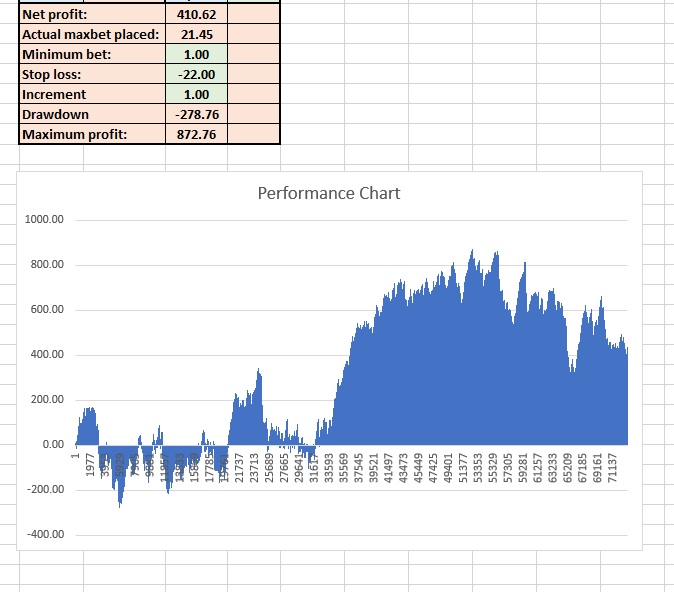The width and height of the screenshot is (674, 592).
Task: Select the Drawdown label cell
Action: 91,115
